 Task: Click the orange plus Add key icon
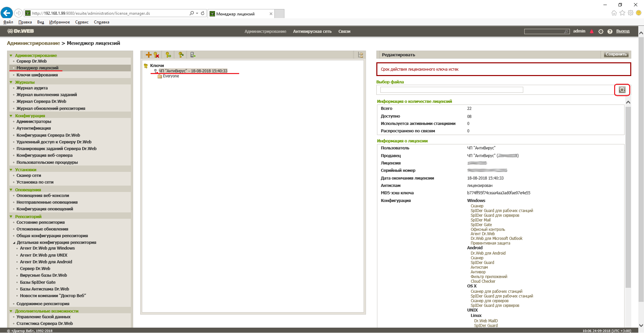tap(149, 55)
